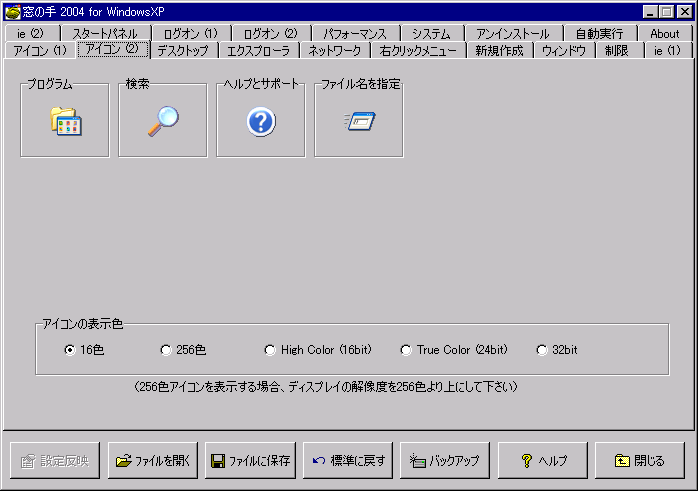Open help with the ヘルプ button
Viewport: 698px width, 491px height.
543,460
